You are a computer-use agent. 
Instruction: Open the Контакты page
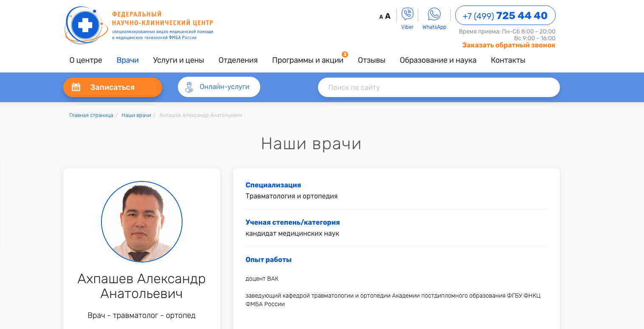pyautogui.click(x=508, y=60)
